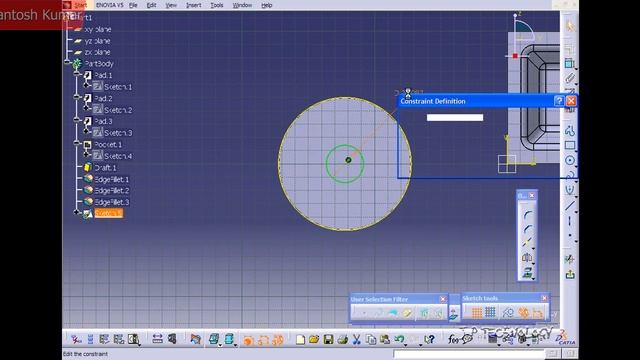Select PartBody in the specification tree
Screen dimensions: 640x360
tap(99, 64)
